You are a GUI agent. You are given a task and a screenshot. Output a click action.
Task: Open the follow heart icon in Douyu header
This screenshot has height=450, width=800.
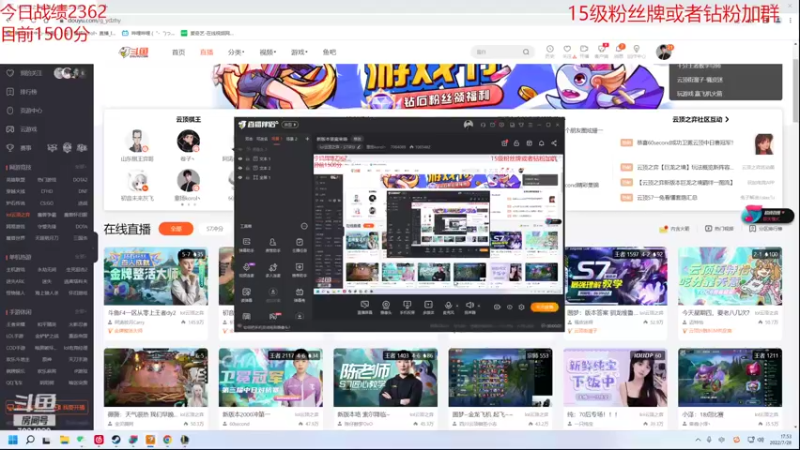tap(567, 49)
